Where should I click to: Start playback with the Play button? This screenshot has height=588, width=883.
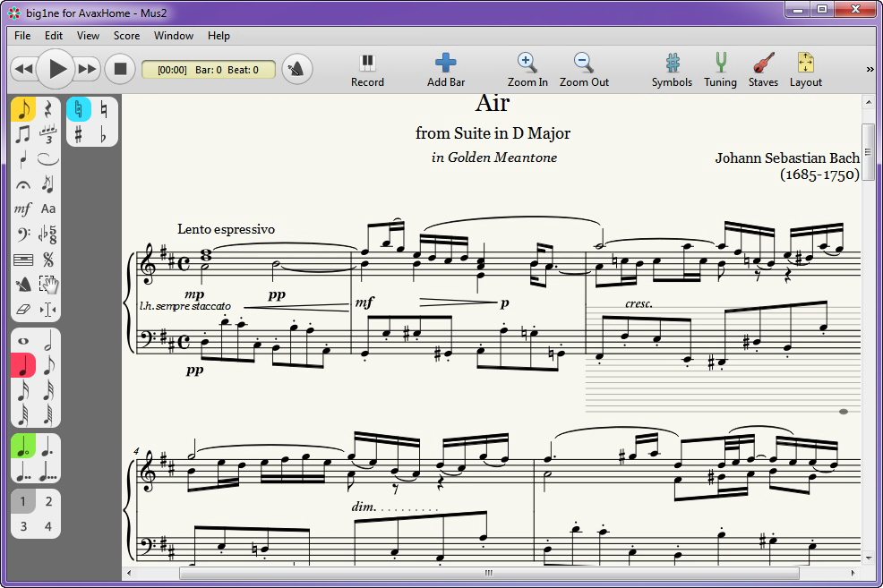coord(57,69)
